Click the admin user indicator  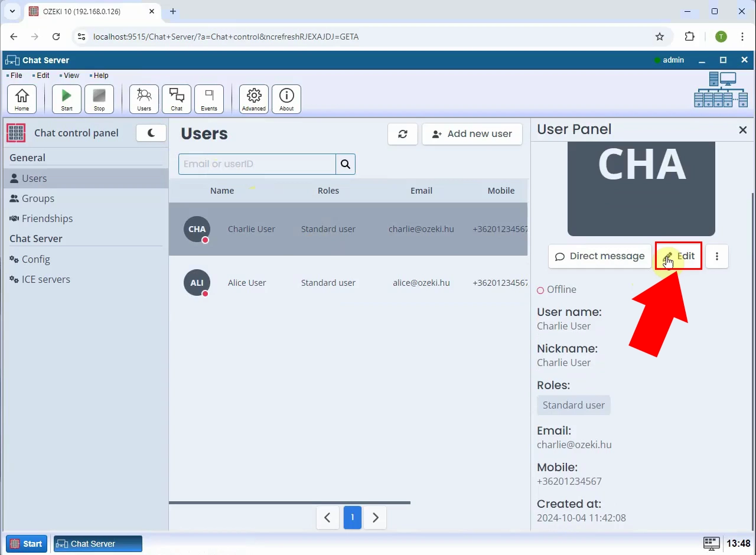669,60
